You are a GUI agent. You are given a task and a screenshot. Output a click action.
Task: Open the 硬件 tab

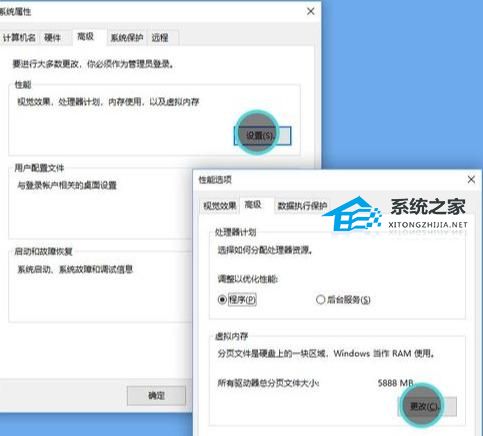[x=53, y=37]
